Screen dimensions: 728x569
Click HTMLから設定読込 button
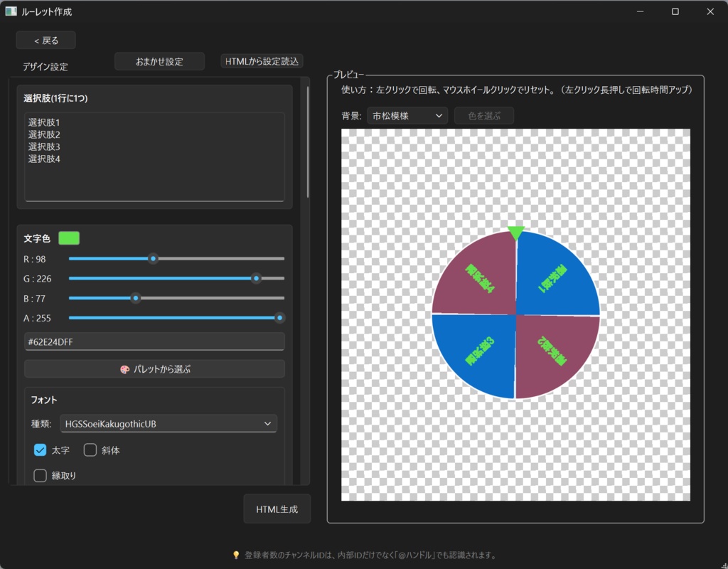click(x=262, y=61)
